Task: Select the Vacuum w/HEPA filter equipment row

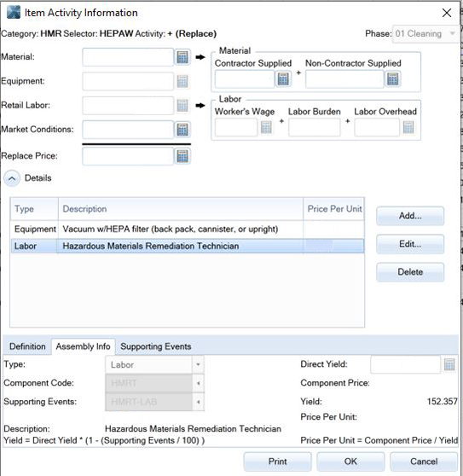Action: pyautogui.click(x=188, y=229)
